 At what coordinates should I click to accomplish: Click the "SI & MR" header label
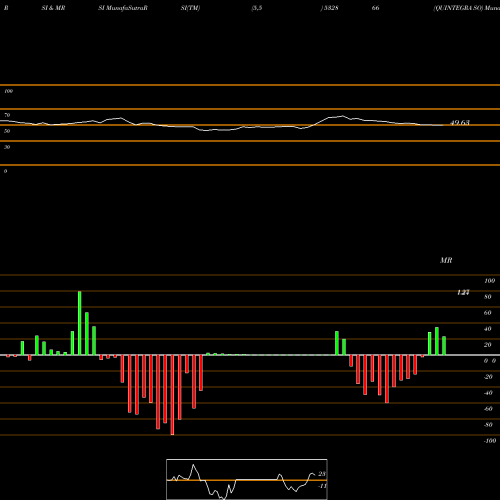click(53, 8)
